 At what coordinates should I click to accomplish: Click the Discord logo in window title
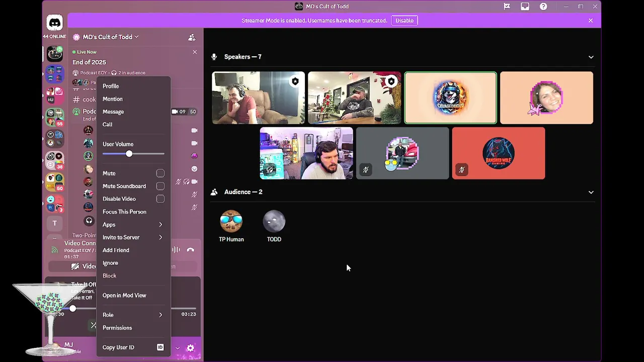299,7
